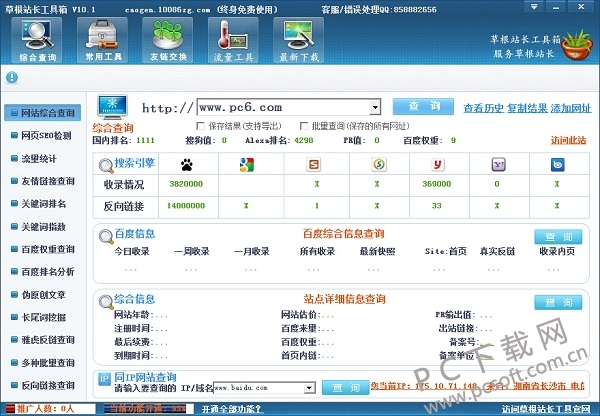Click the 添加网址 link

pyautogui.click(x=571, y=108)
